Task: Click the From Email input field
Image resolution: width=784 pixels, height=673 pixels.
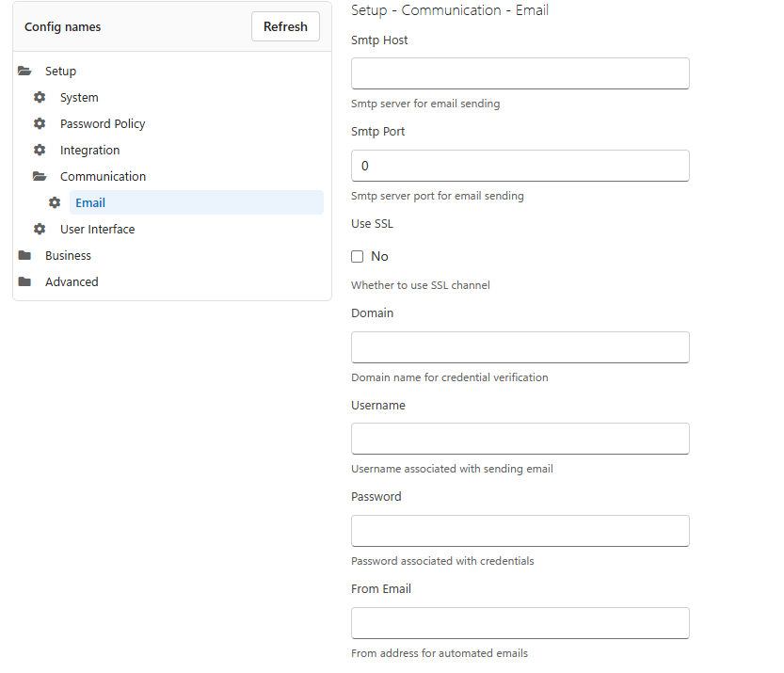Action: pos(520,623)
